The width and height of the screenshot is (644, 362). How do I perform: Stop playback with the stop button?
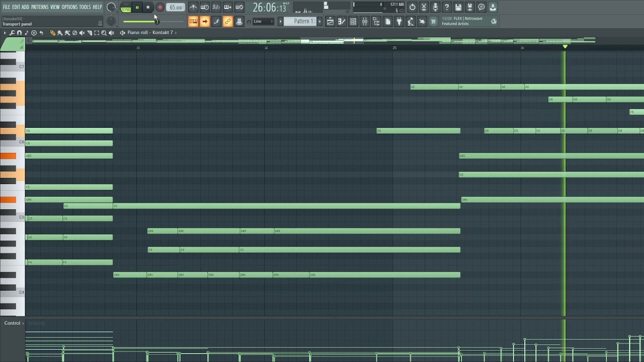148,7
